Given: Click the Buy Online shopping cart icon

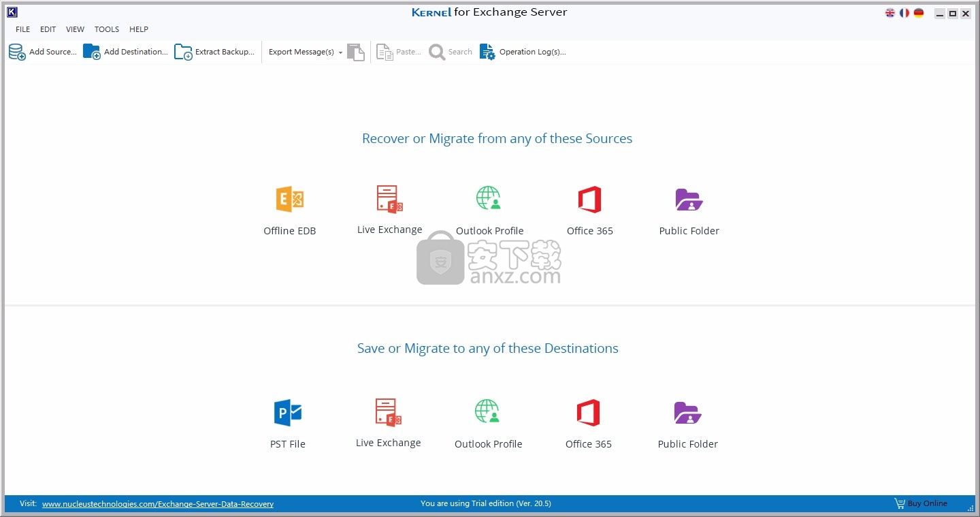Looking at the screenshot, I should [x=900, y=503].
